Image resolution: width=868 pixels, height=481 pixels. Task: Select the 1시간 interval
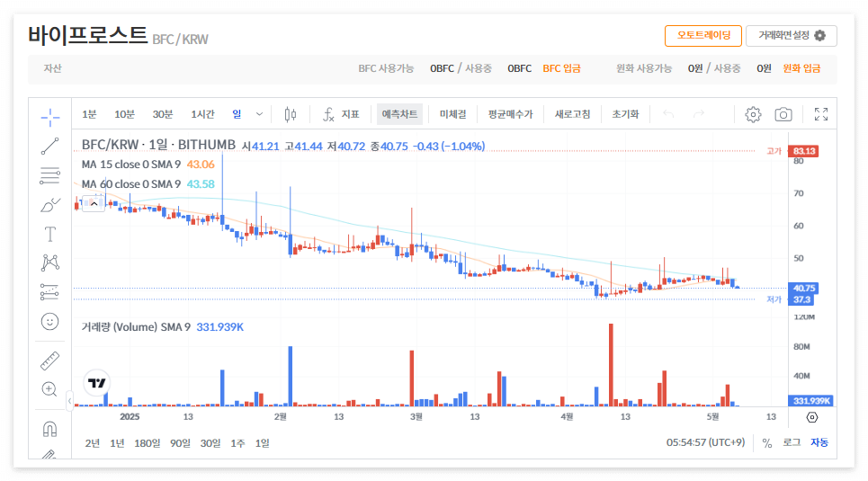(x=202, y=114)
